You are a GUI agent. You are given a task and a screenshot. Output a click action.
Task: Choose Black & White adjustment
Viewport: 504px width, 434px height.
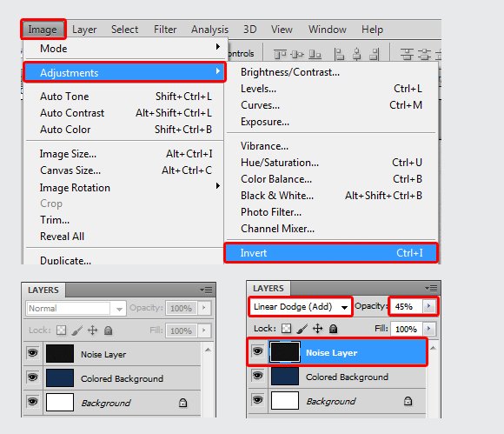tap(331, 196)
